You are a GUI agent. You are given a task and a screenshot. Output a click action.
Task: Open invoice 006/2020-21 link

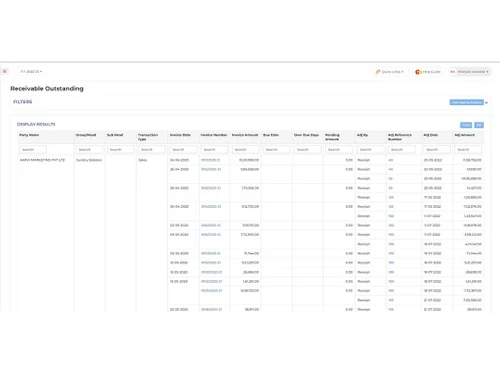click(x=211, y=235)
